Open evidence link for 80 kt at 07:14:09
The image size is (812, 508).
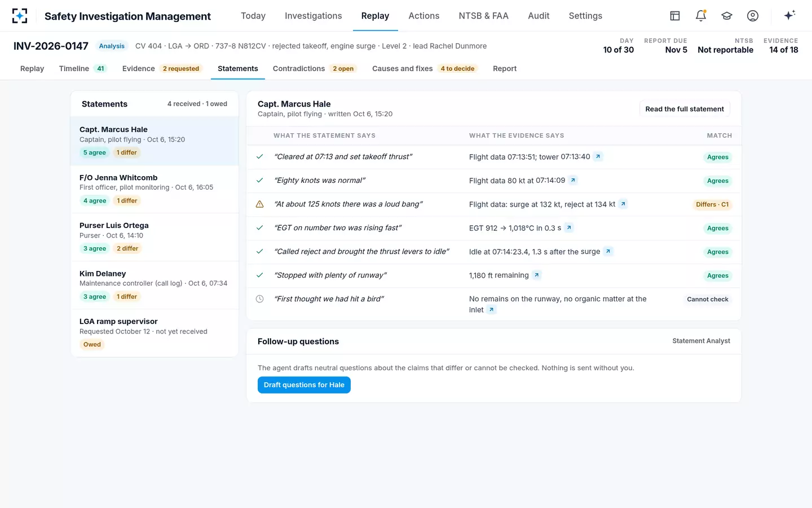point(573,180)
